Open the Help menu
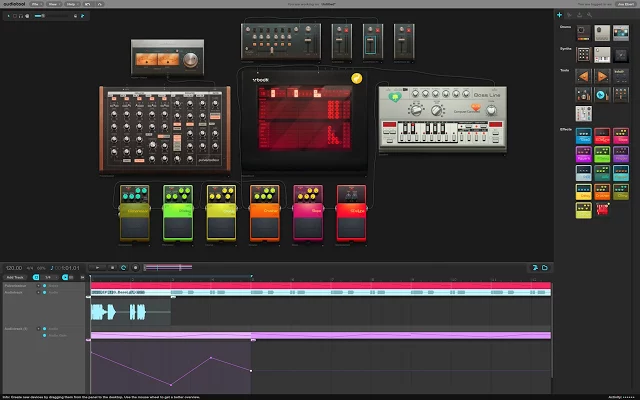 pyautogui.click(x=72, y=4)
